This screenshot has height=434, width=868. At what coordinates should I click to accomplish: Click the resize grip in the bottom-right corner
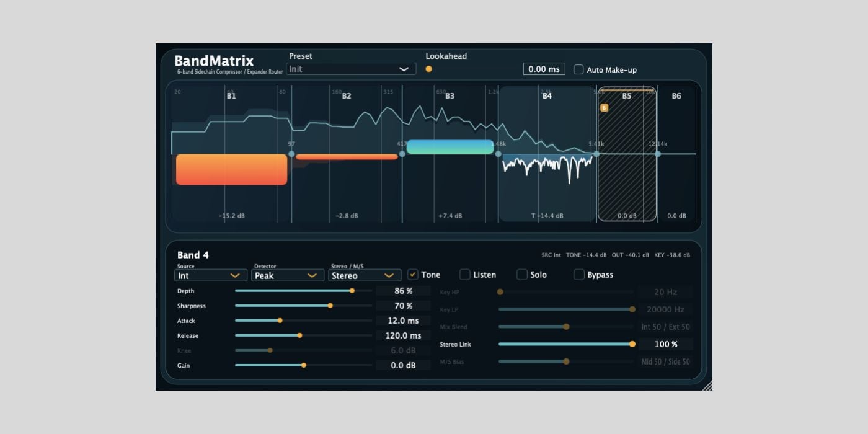click(707, 386)
